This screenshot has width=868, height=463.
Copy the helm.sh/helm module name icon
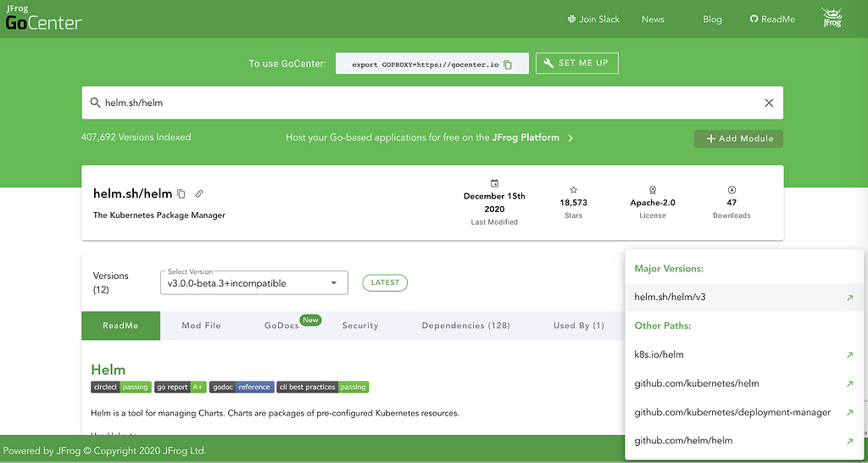pos(181,194)
